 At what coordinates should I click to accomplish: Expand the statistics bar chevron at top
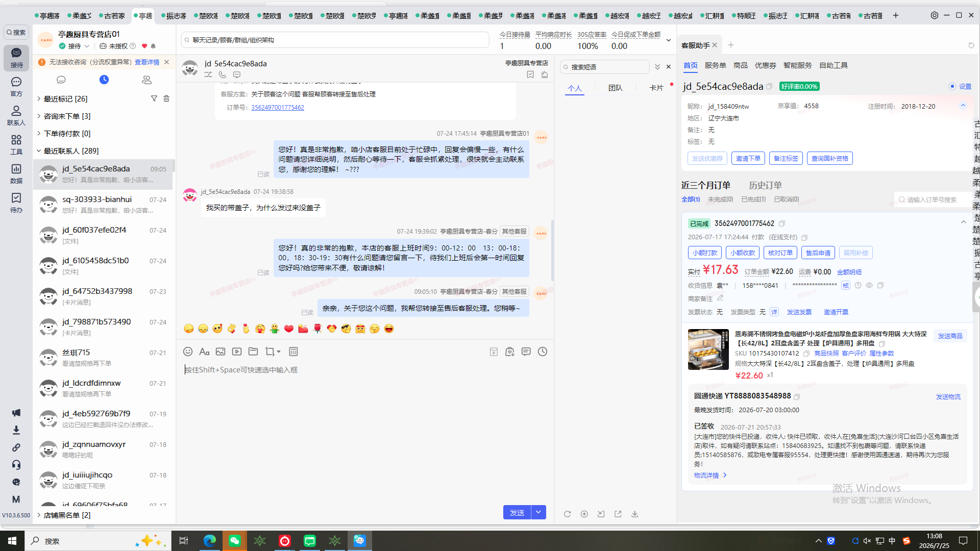669,40
